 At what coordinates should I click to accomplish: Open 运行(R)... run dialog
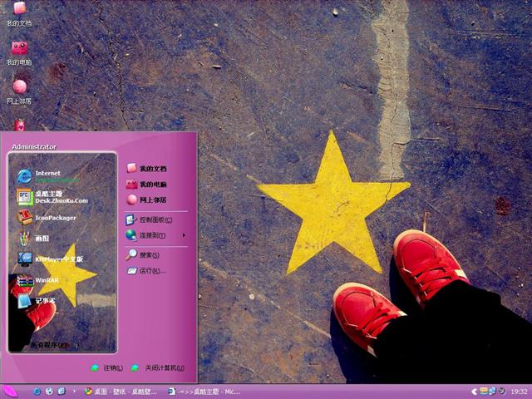coord(146,271)
